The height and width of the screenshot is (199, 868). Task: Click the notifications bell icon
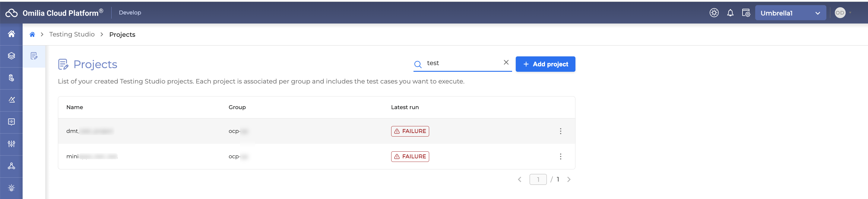[730, 13]
